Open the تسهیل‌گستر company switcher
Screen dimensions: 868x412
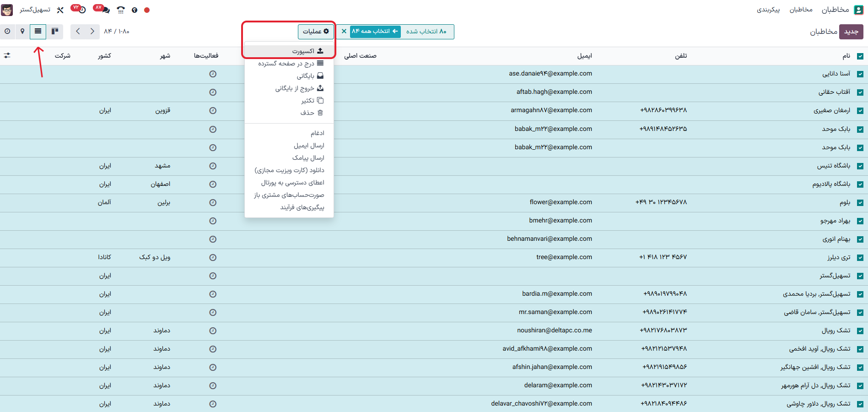(35, 10)
